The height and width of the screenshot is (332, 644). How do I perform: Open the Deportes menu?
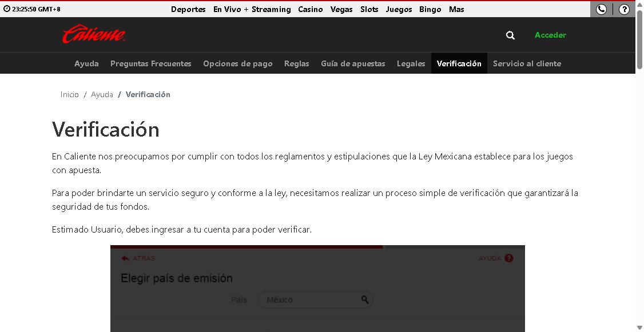click(188, 9)
